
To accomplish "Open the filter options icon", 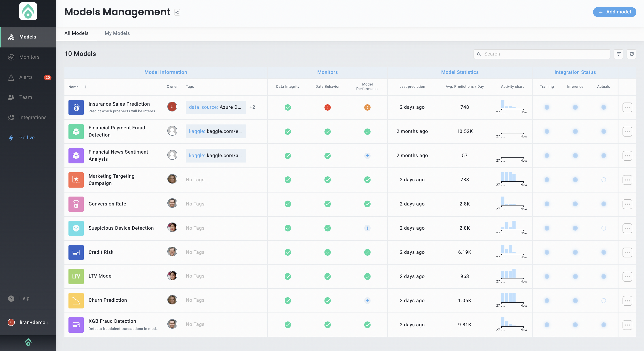I will [x=618, y=54].
